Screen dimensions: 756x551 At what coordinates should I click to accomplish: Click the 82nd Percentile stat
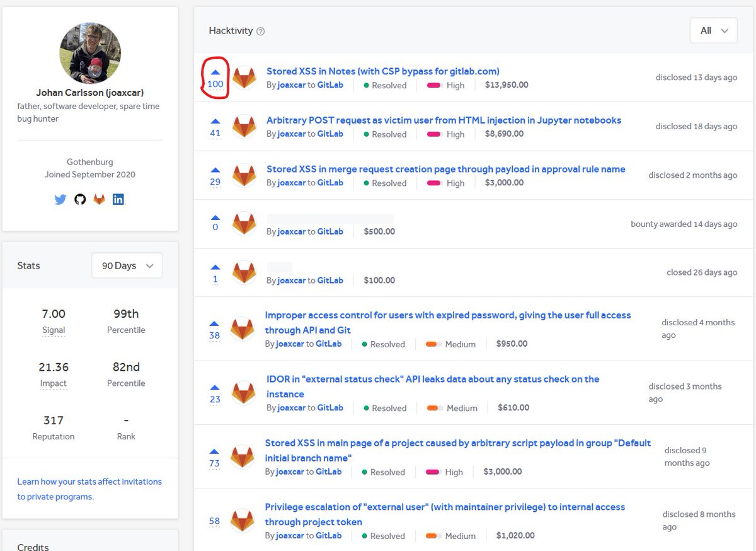(126, 367)
